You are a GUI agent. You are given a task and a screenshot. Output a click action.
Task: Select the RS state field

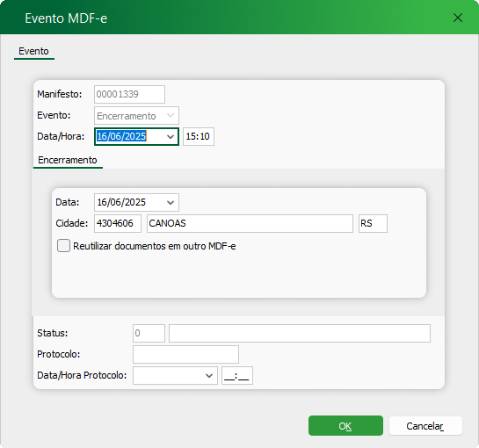click(x=373, y=223)
